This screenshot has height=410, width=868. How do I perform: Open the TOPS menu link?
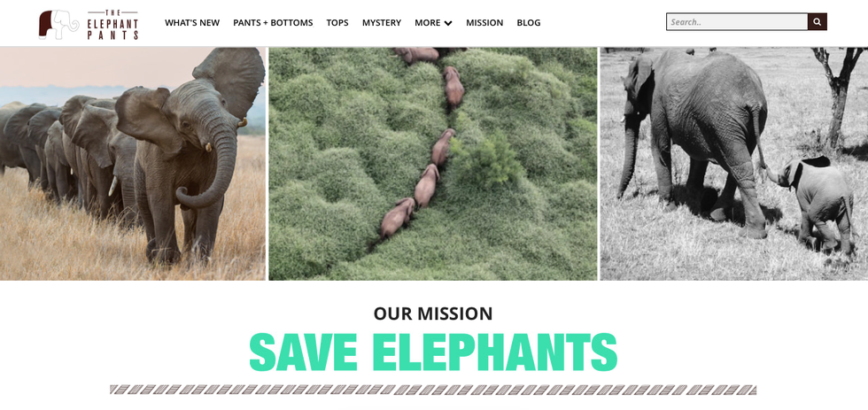tap(337, 23)
